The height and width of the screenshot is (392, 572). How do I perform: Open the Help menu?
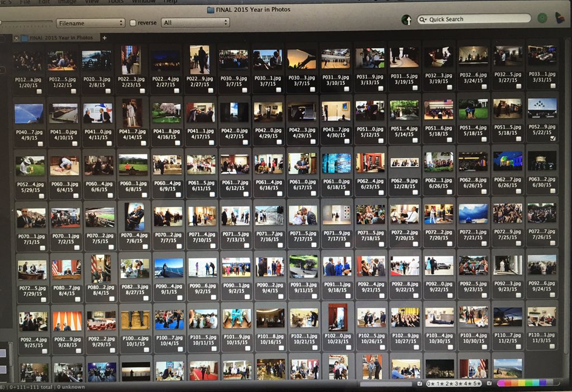(170, 2)
